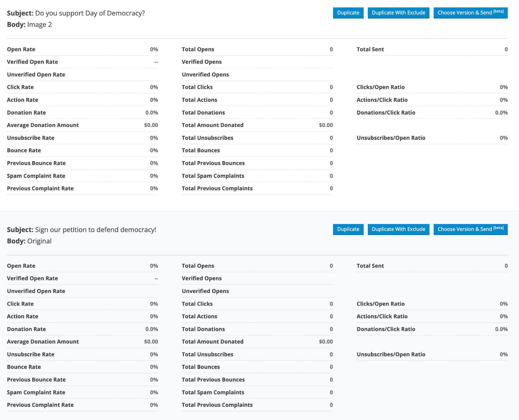The width and height of the screenshot is (519, 420).
Task: Choose Version & Send for the Original body
Action: [x=470, y=229]
